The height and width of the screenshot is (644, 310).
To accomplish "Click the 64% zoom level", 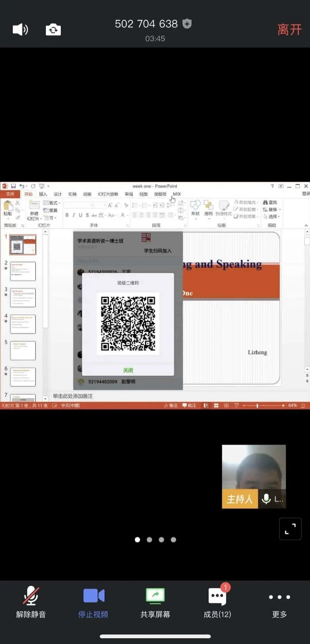I will [292, 406].
